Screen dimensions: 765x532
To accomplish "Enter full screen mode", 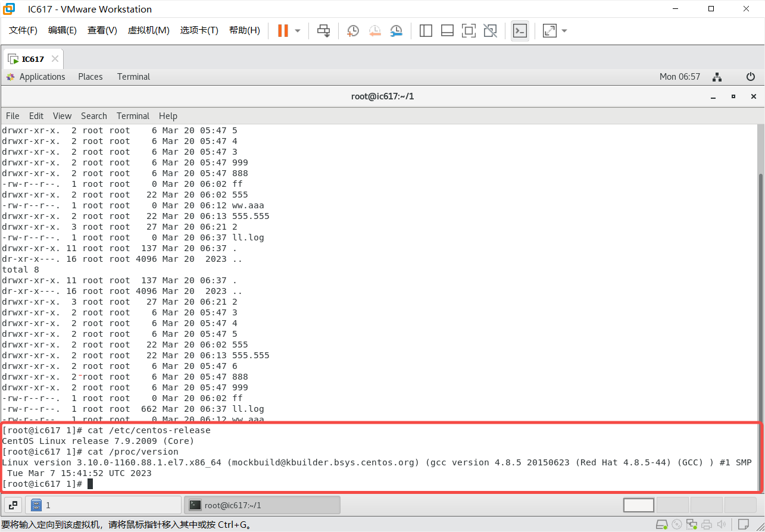I will (x=469, y=30).
